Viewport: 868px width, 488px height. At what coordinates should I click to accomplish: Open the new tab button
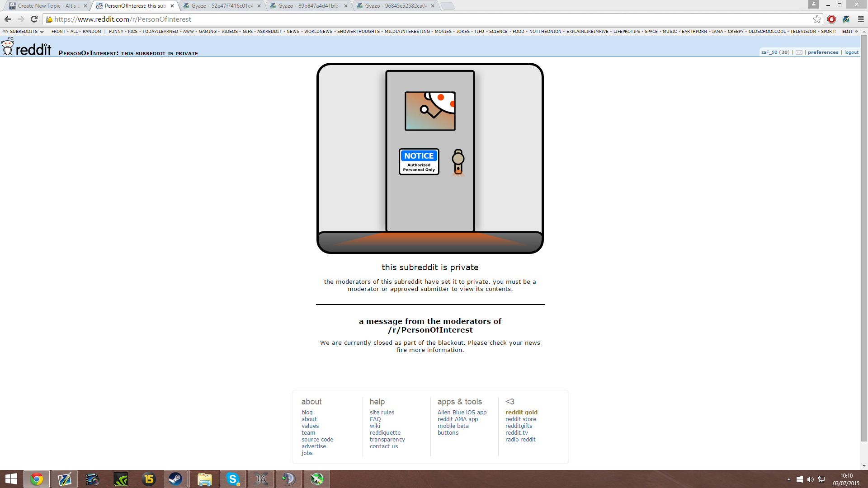[x=447, y=6]
